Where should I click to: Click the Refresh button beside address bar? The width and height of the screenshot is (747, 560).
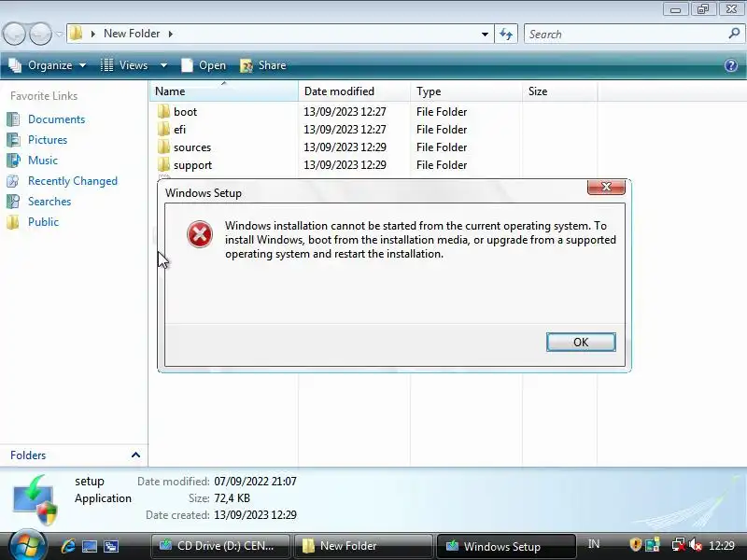coord(506,35)
